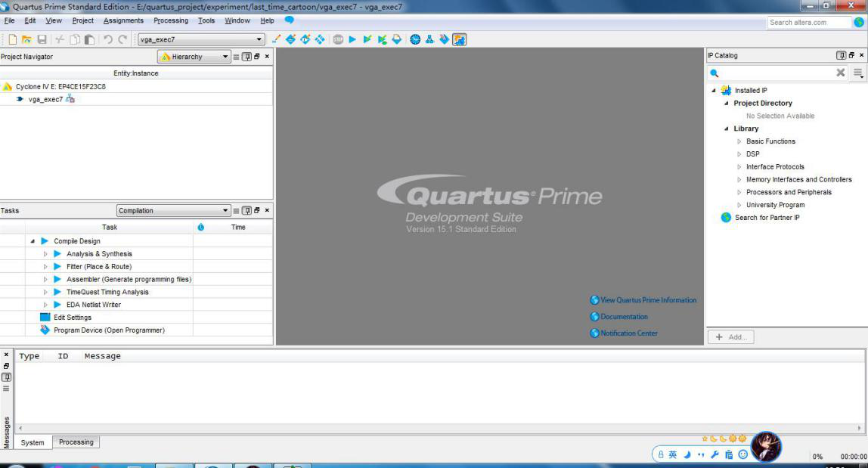Viewport: 868px width, 468px height.
Task: Collapse the Compile Design task group
Action: coord(33,241)
